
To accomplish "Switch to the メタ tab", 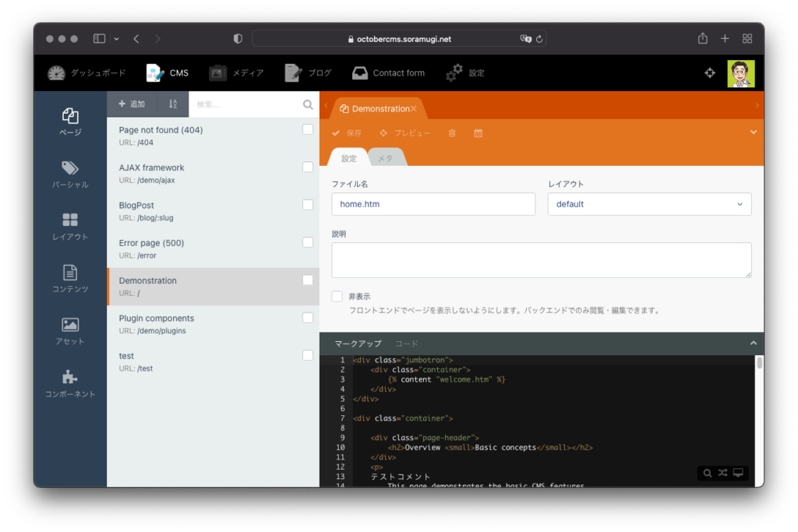I will tap(386, 158).
